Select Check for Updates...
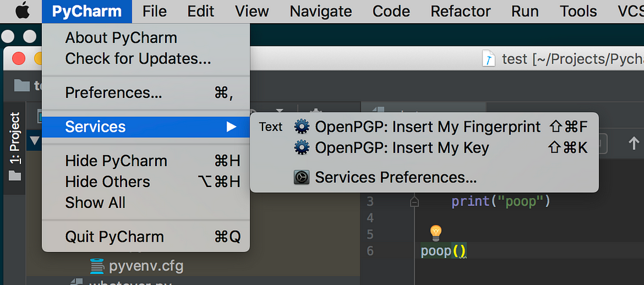 tap(146, 59)
